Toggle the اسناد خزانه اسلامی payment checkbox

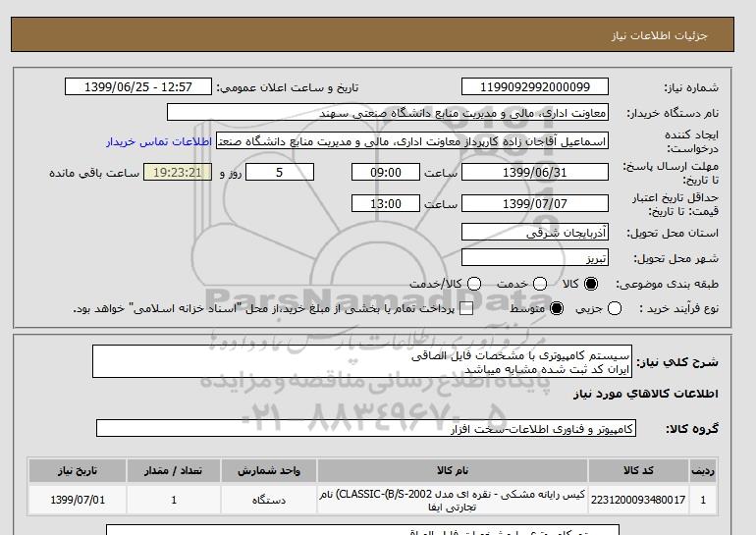point(466,309)
